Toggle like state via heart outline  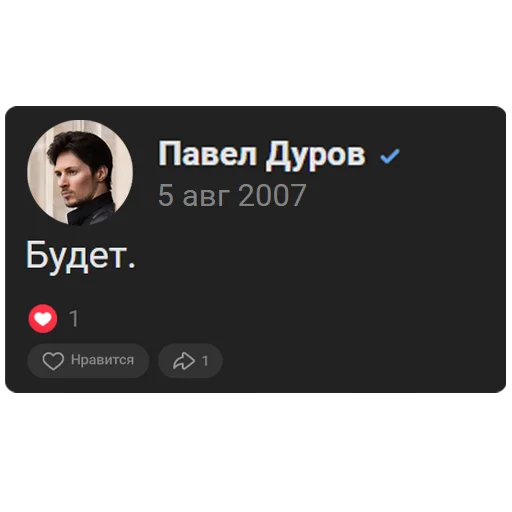tap(53, 361)
